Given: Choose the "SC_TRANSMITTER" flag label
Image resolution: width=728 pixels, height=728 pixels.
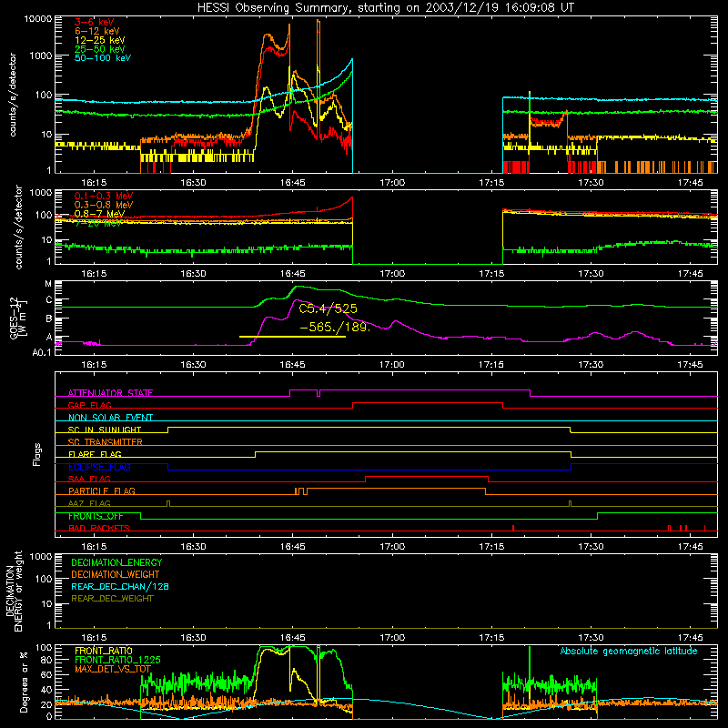Looking at the screenshot, I should pyautogui.click(x=105, y=442).
